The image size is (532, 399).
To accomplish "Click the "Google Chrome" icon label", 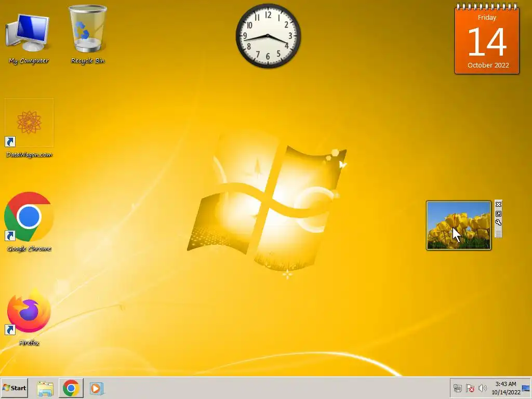I will 29,249.
